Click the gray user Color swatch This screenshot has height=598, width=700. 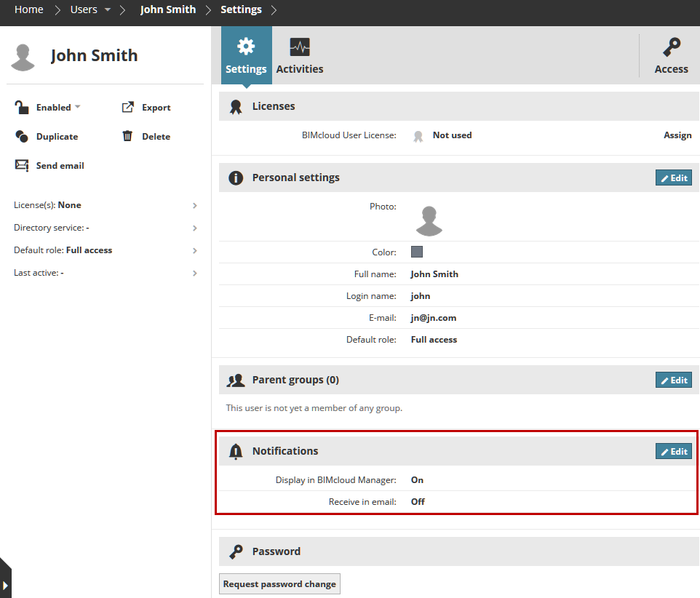coord(417,252)
